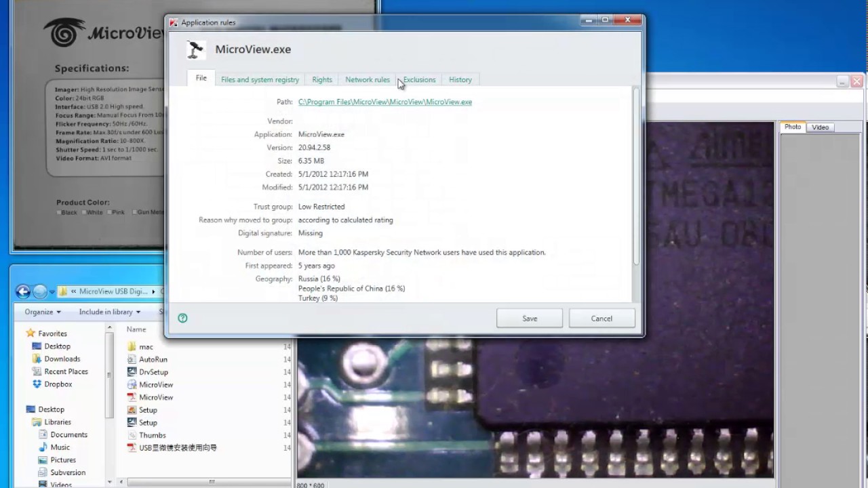Click Cancel in Application rules dialog

[601, 318]
